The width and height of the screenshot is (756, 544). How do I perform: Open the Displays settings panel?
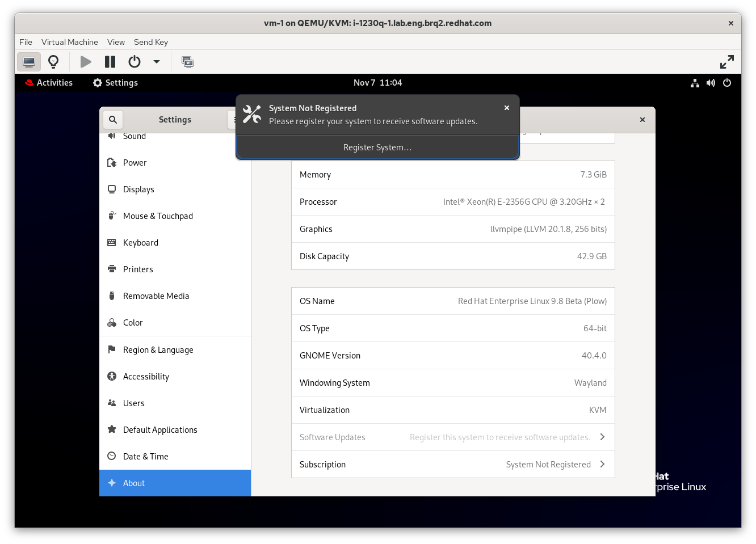[175, 189]
